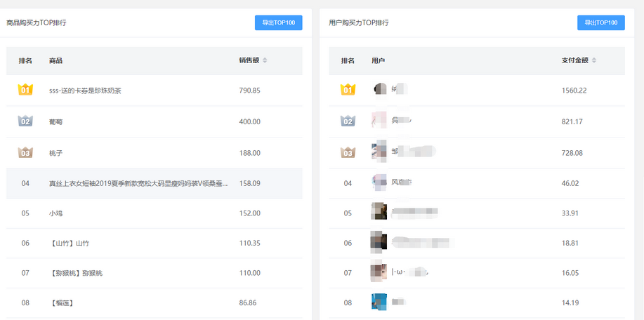Export TOP100 for 用户购买力 ranking
The image size is (644, 320).
600,22
